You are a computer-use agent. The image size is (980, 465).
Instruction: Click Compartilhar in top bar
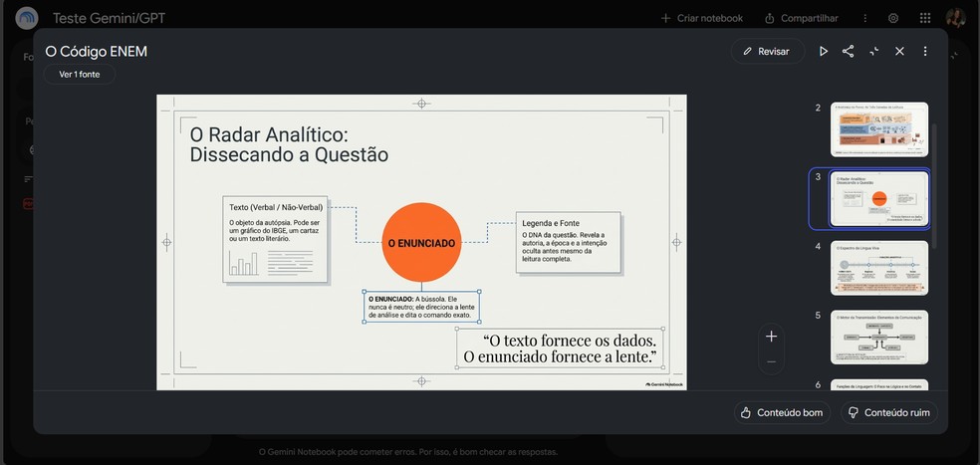click(802, 18)
